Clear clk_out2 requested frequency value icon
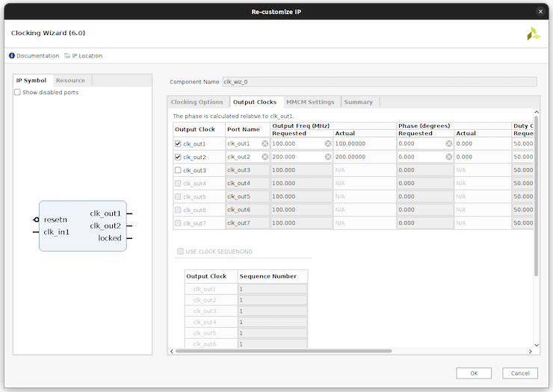Image resolution: width=553 pixels, height=392 pixels. pyautogui.click(x=327, y=157)
